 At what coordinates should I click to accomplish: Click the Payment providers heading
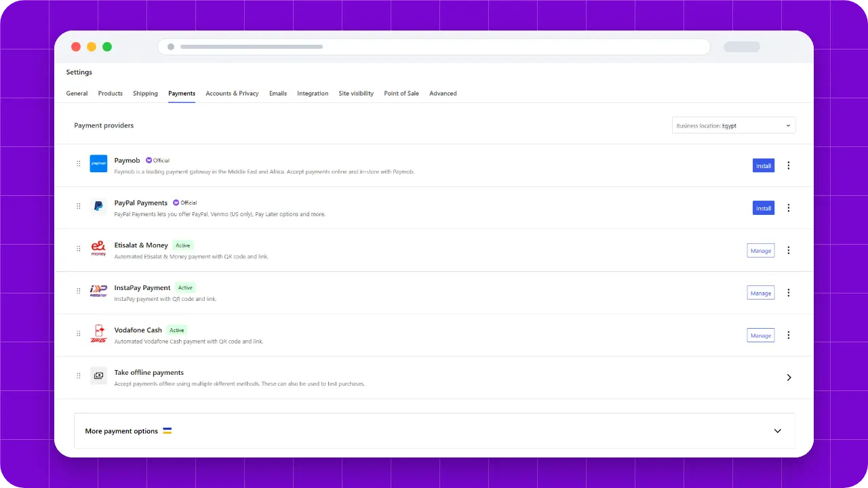(104, 125)
